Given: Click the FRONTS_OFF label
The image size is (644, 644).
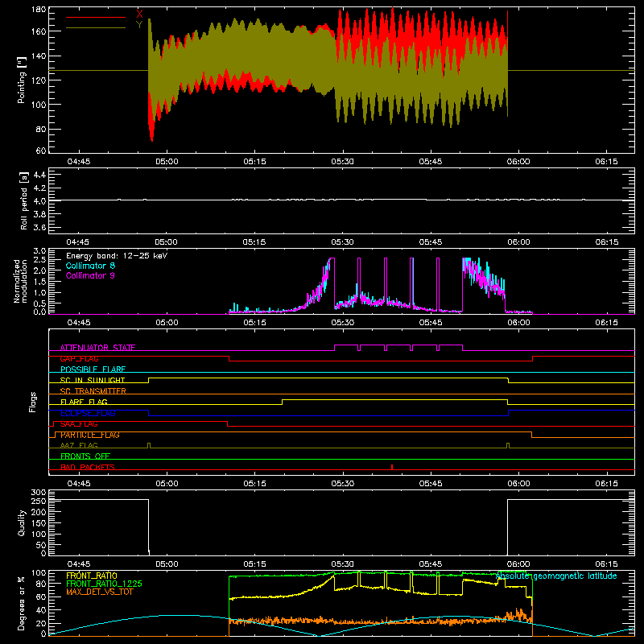Looking at the screenshot, I should [85, 456].
